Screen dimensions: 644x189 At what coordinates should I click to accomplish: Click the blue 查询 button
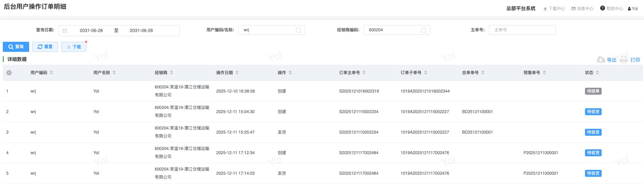tap(16, 47)
